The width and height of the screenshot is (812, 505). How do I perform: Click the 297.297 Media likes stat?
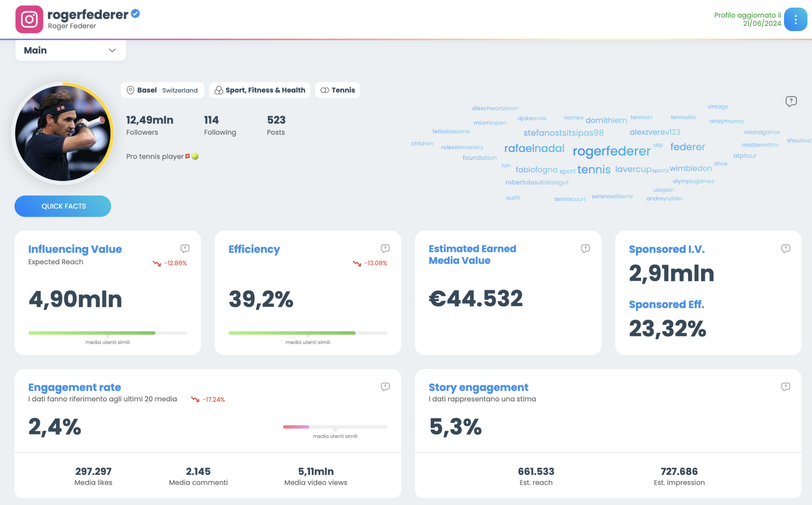tap(93, 477)
